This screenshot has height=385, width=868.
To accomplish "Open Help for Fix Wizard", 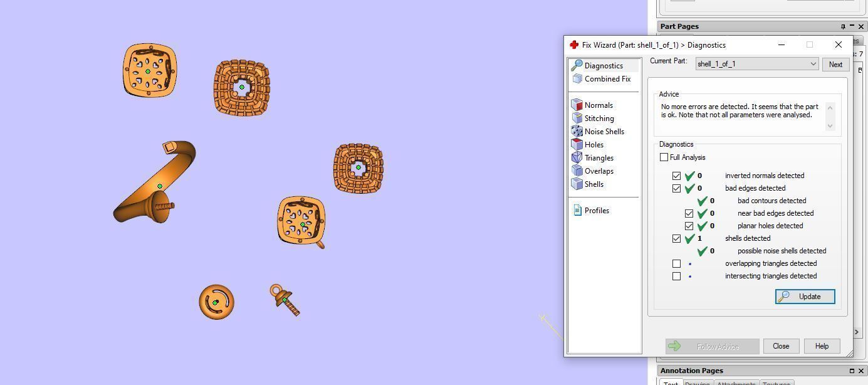I will [822, 346].
